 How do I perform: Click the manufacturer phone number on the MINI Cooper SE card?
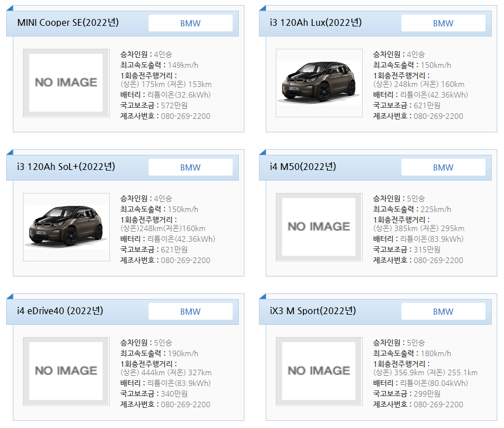point(186,116)
